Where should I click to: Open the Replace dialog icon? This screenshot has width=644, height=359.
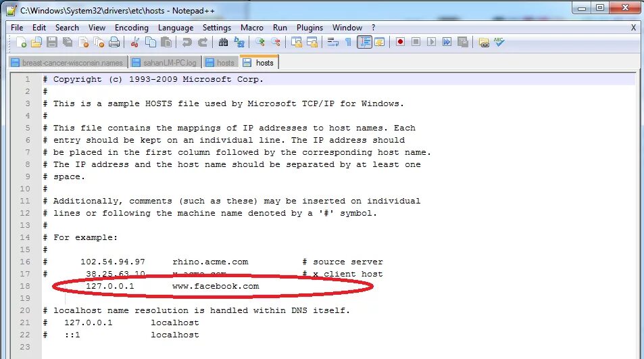239,42
